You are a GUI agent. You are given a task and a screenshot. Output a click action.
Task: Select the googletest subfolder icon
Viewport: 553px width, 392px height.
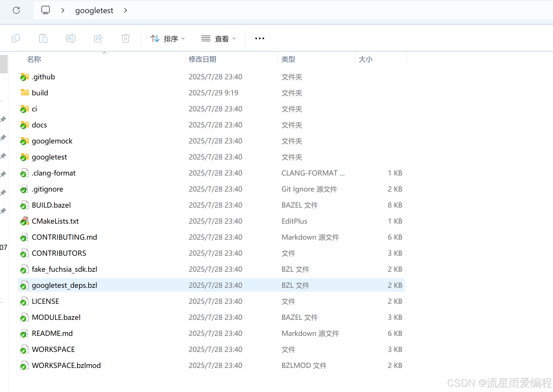(25, 157)
